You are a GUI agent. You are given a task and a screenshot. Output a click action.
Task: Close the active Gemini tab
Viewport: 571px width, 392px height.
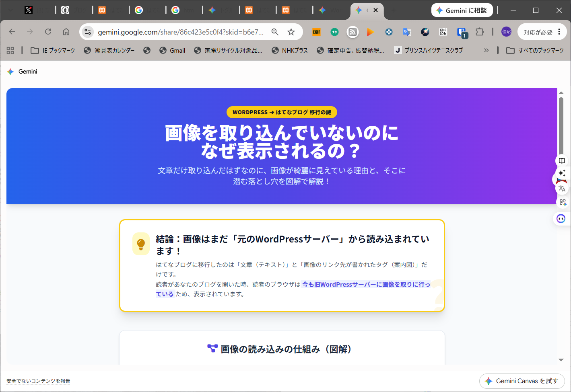pyautogui.click(x=375, y=10)
